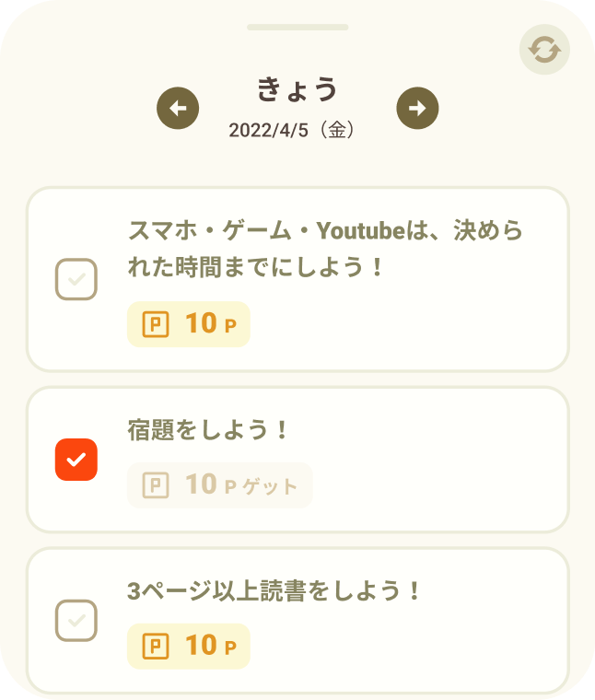The image size is (595, 700).
Task: Click the refresh sync icon
Action: click(544, 49)
